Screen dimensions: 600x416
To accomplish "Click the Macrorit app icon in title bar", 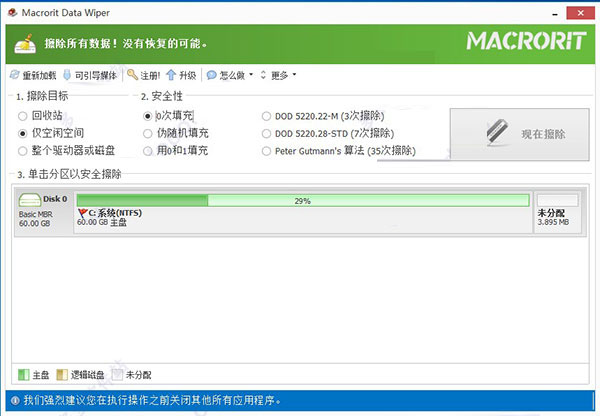I will pos(12,13).
